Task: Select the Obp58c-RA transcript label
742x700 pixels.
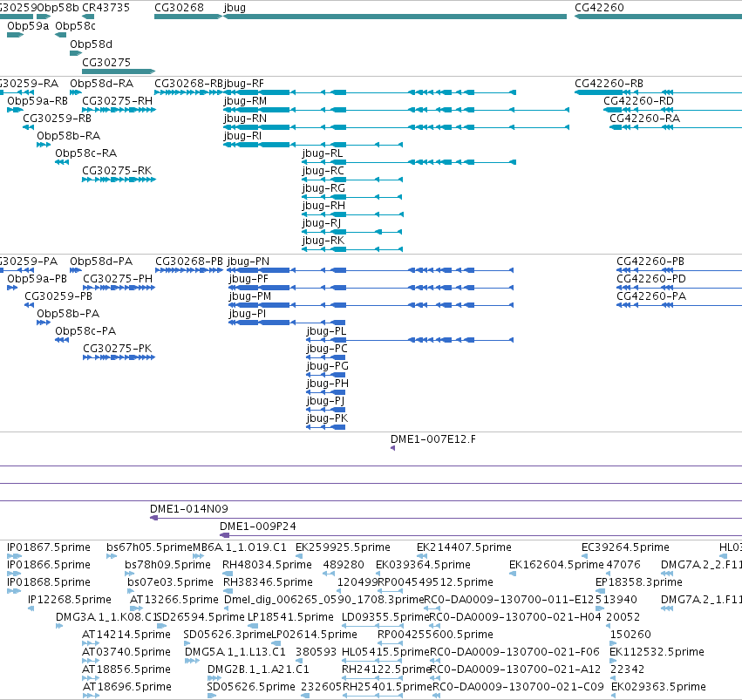Action: point(85,153)
